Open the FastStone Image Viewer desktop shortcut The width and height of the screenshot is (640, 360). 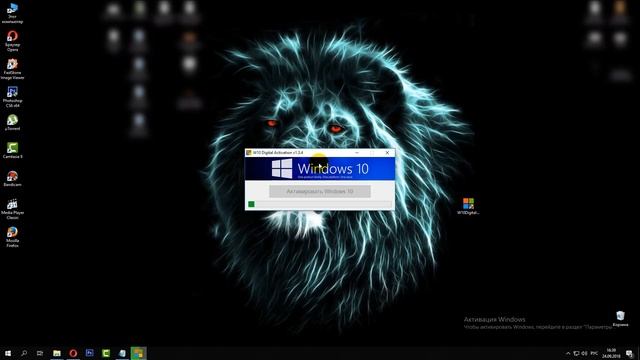click(x=12, y=69)
